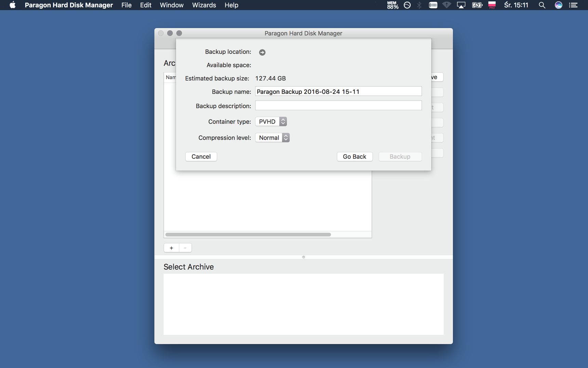This screenshot has width=588, height=368.
Task: Click the split view divider handle dot
Action: pos(304,257)
